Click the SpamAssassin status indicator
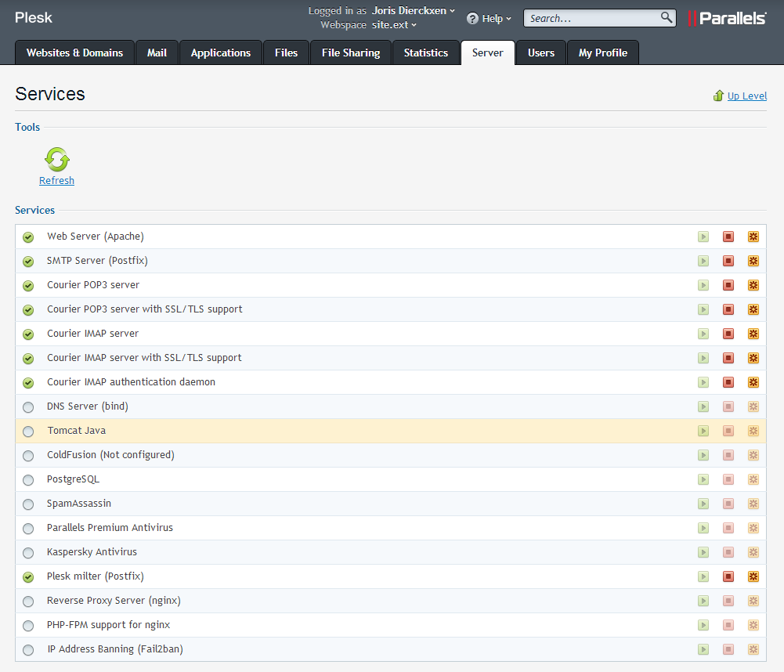784x672 pixels. pos(28,504)
